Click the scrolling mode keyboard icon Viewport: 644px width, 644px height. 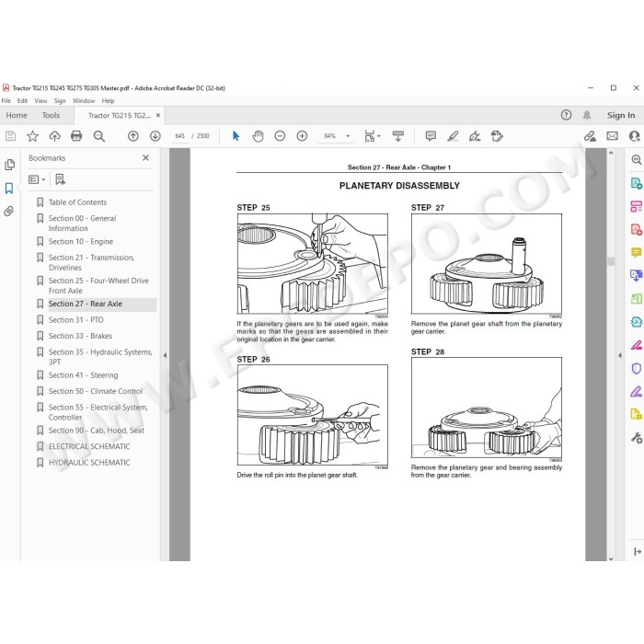398,136
